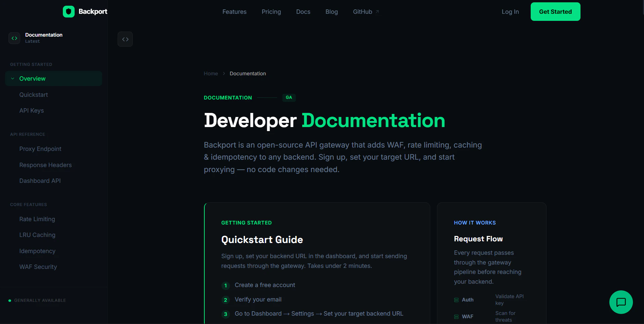Viewport: 644px width, 324px height.
Task: Open the Quickstart page from the sidebar
Action: [34, 94]
